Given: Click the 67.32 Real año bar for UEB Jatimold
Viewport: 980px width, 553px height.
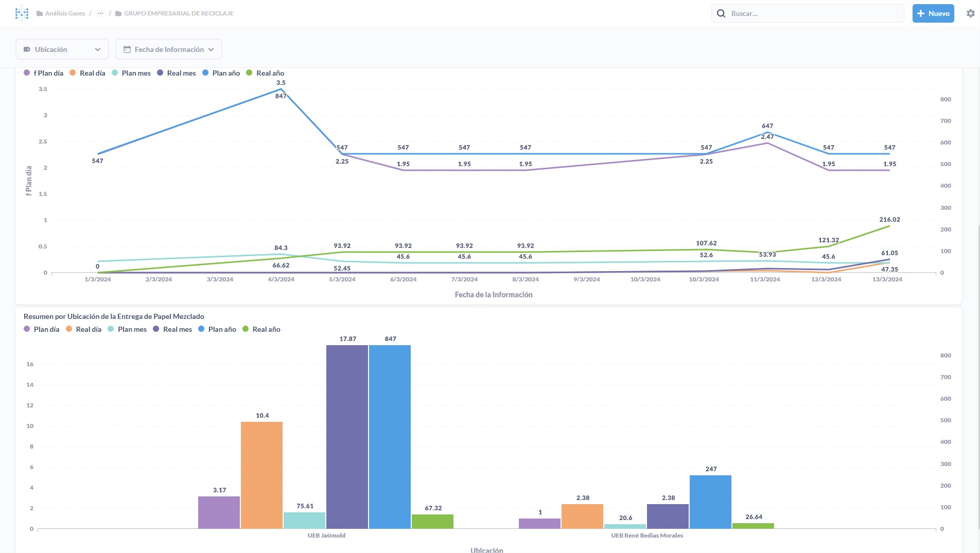Looking at the screenshot, I should (x=432, y=522).
